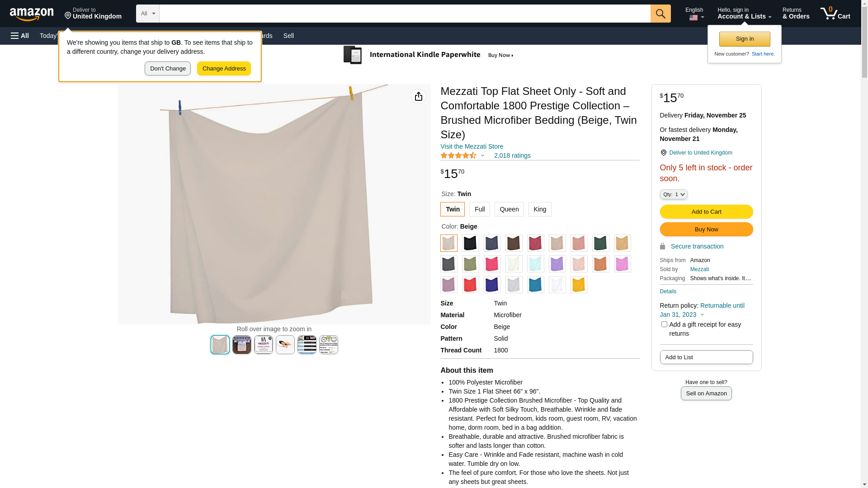Click the Amazon logo
The width and height of the screenshot is (868, 488).
32,14
